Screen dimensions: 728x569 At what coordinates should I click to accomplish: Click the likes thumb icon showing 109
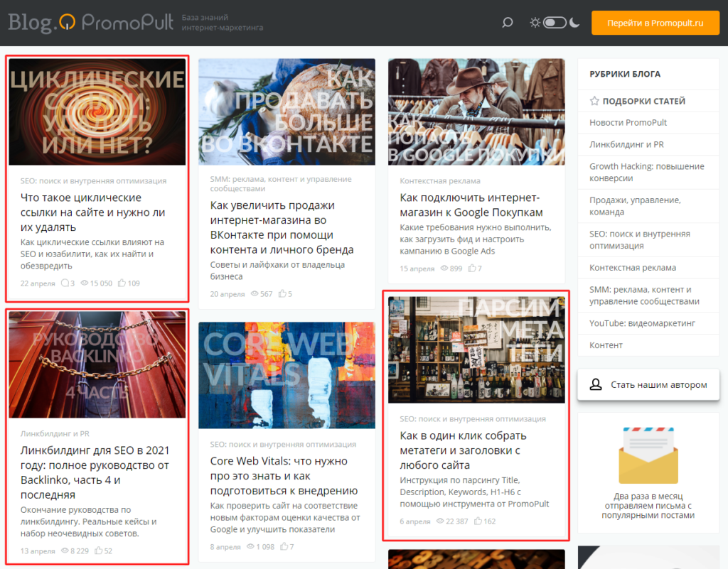[122, 283]
